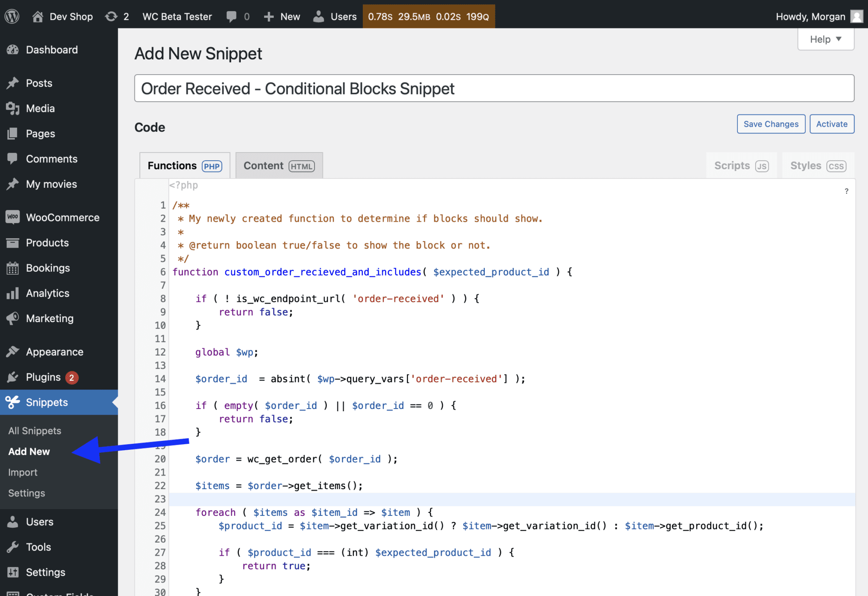Visit Dev Shop site via the home icon
The image size is (868, 596).
click(39, 16)
